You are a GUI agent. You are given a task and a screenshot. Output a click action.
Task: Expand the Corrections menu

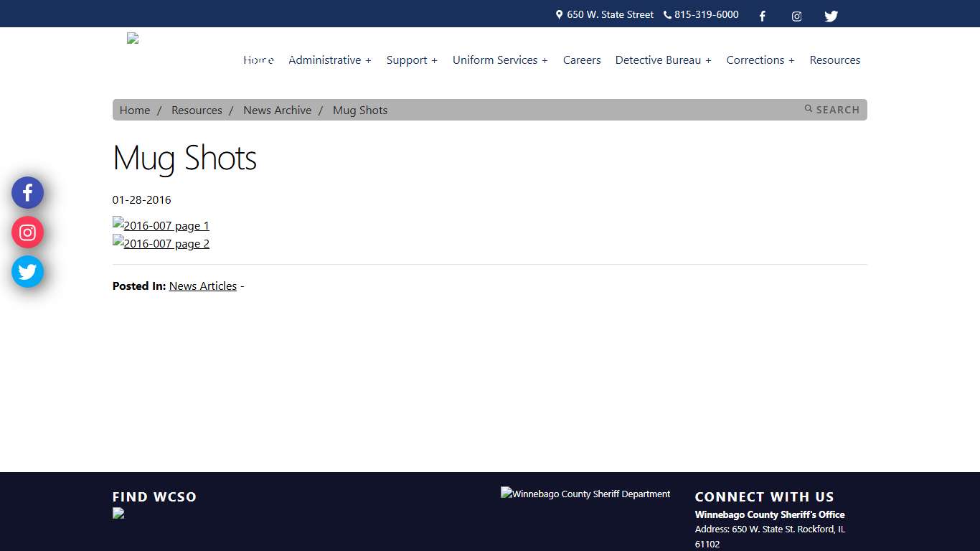[x=760, y=60]
